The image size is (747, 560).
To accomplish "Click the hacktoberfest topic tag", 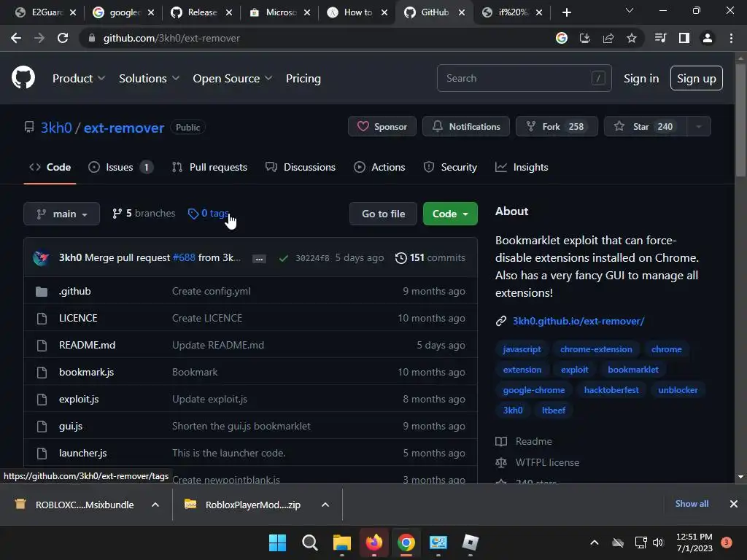I will pos(611,390).
